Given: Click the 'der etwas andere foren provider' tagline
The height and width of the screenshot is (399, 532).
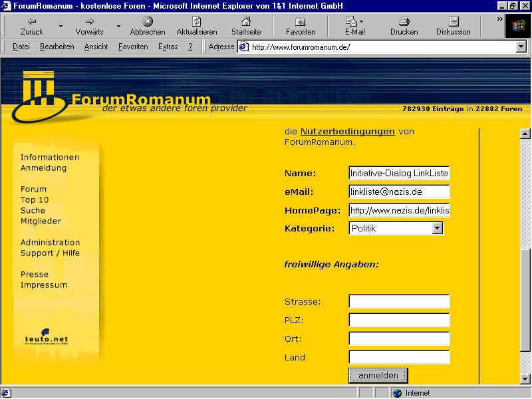Looking at the screenshot, I should pos(174,108).
